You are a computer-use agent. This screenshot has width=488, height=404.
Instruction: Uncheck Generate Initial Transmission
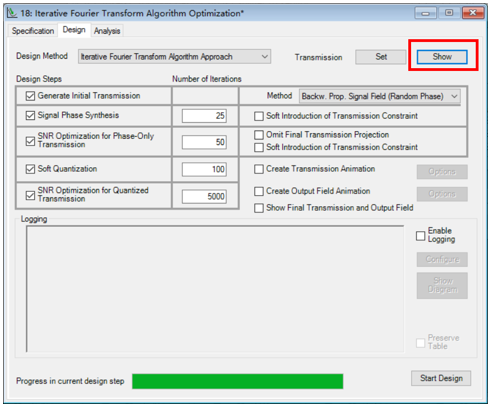30,96
